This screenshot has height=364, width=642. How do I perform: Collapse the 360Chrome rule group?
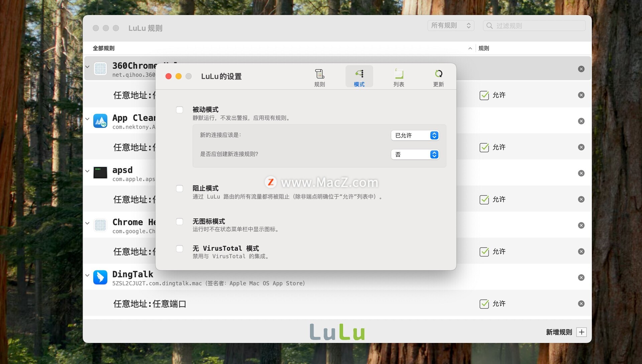(x=87, y=67)
